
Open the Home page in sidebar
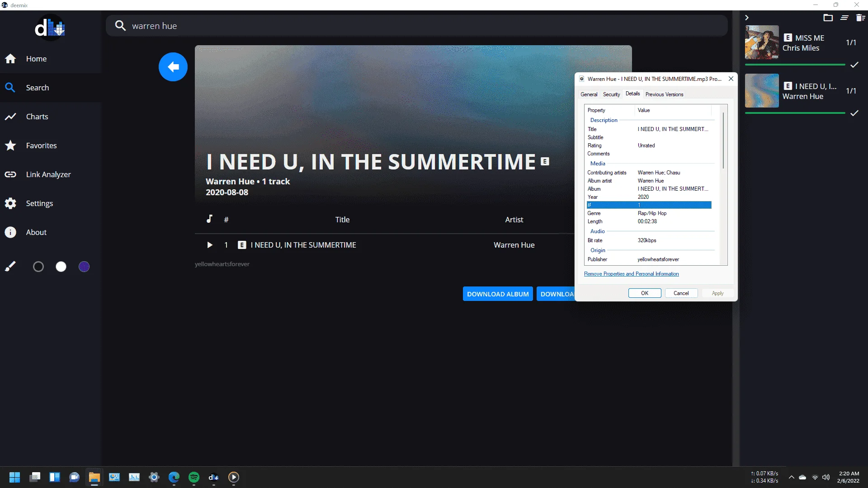[51, 59]
